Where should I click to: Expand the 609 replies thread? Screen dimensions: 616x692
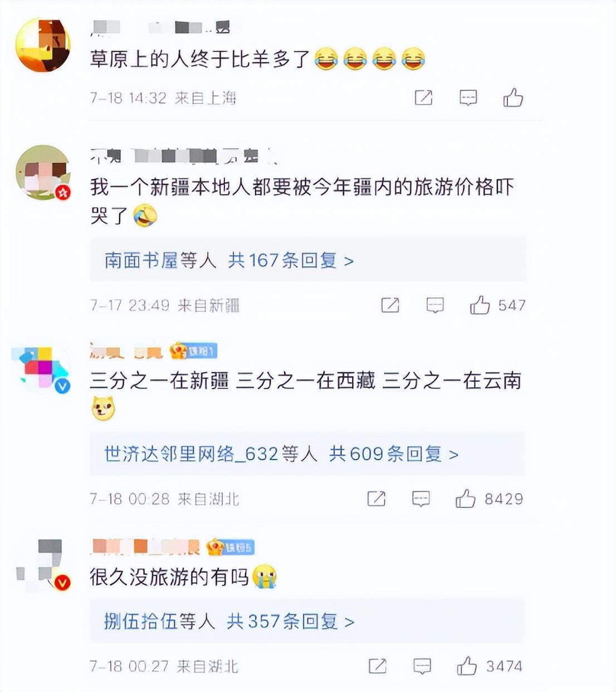pyautogui.click(x=394, y=454)
